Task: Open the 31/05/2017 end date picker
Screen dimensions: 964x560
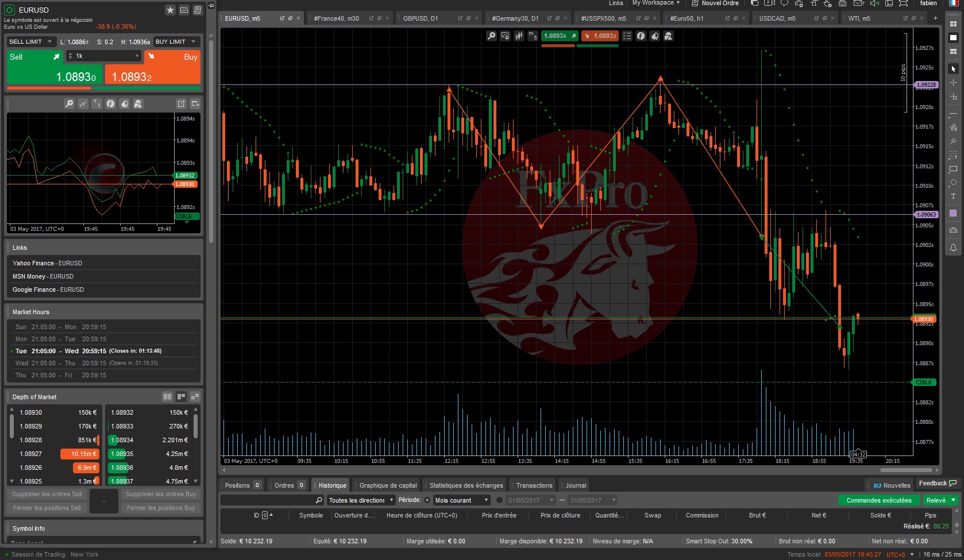Action: click(x=592, y=500)
